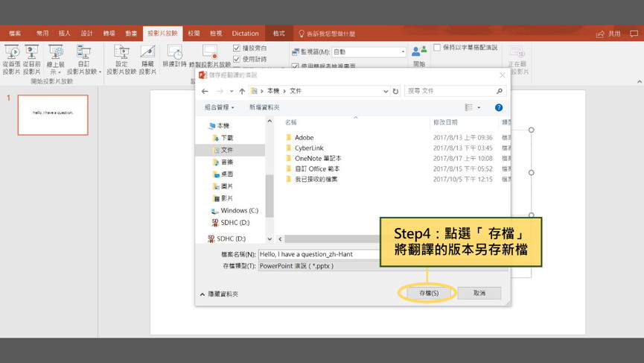644x363 pixels.
Task: Switch to the 插入 tab
Action: coord(65,34)
